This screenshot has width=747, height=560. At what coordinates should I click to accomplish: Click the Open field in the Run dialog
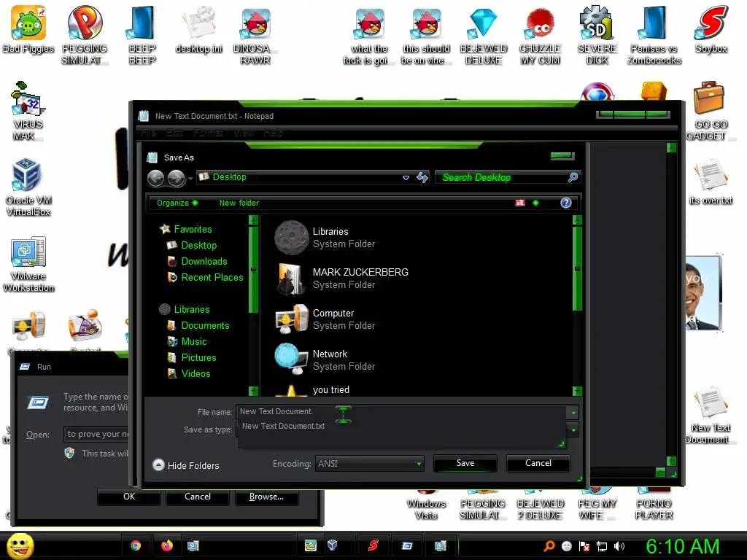(97, 435)
